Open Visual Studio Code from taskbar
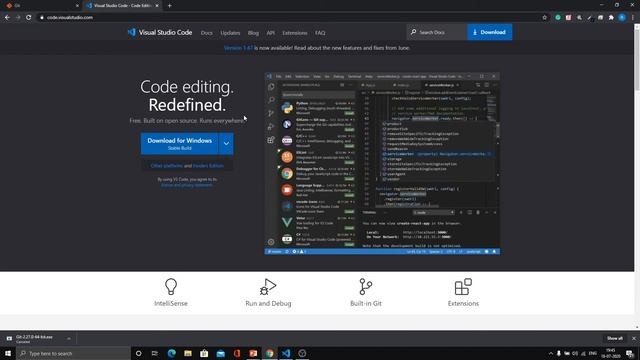The height and width of the screenshot is (360, 640). click(286, 353)
